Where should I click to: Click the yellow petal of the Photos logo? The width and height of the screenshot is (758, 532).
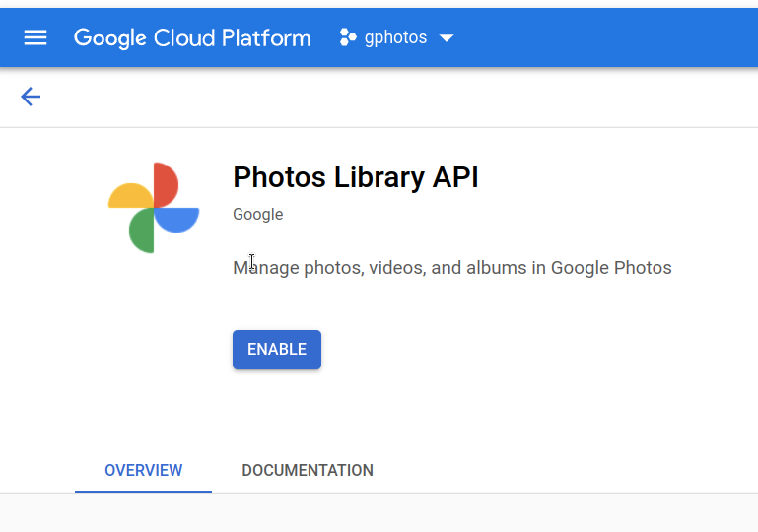tap(130, 196)
